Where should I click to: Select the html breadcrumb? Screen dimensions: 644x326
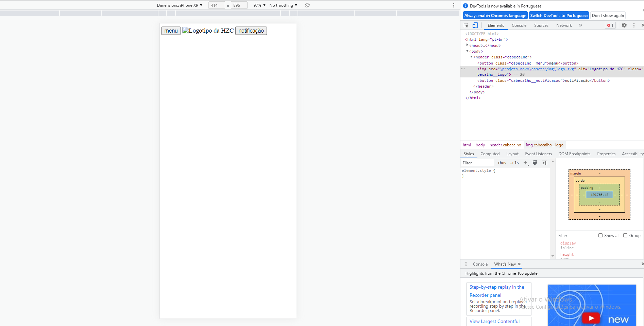pyautogui.click(x=467, y=145)
